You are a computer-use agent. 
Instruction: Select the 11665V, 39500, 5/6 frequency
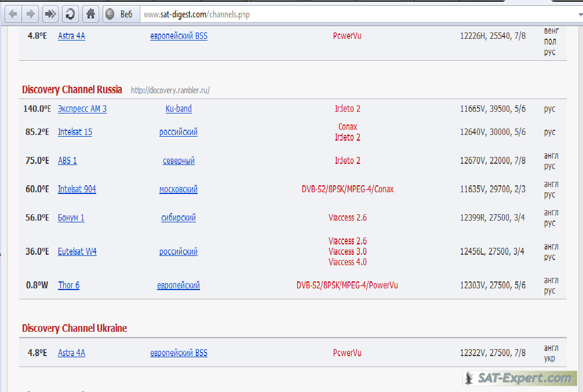493,109
